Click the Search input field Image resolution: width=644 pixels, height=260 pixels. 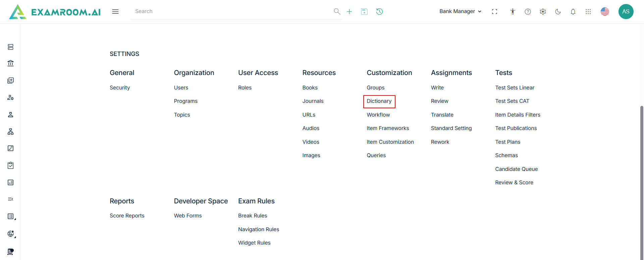pyautogui.click(x=231, y=11)
